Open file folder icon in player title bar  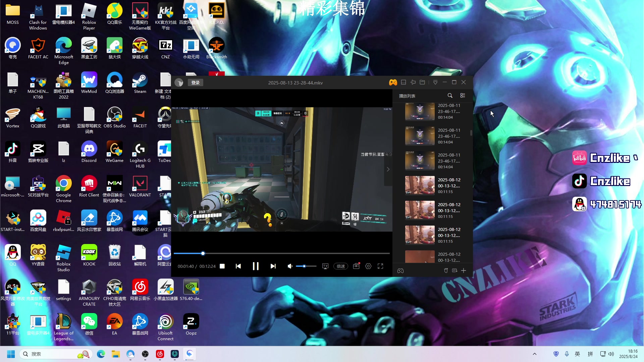point(422,82)
